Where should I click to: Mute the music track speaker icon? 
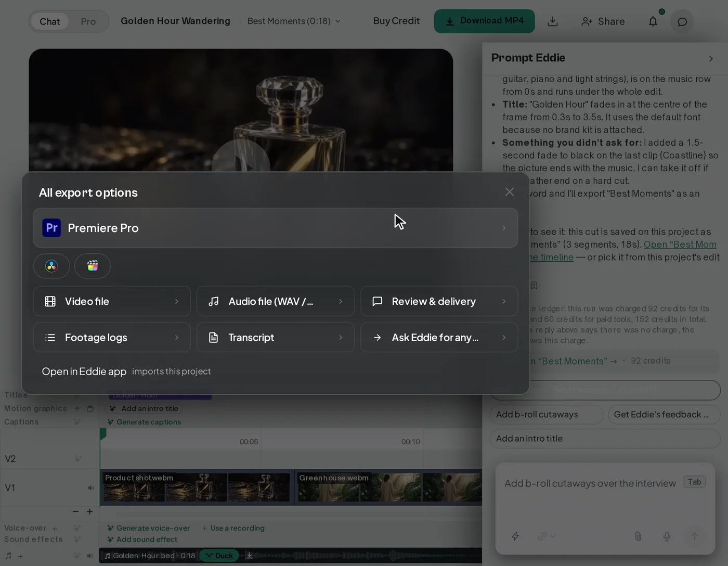(x=90, y=556)
